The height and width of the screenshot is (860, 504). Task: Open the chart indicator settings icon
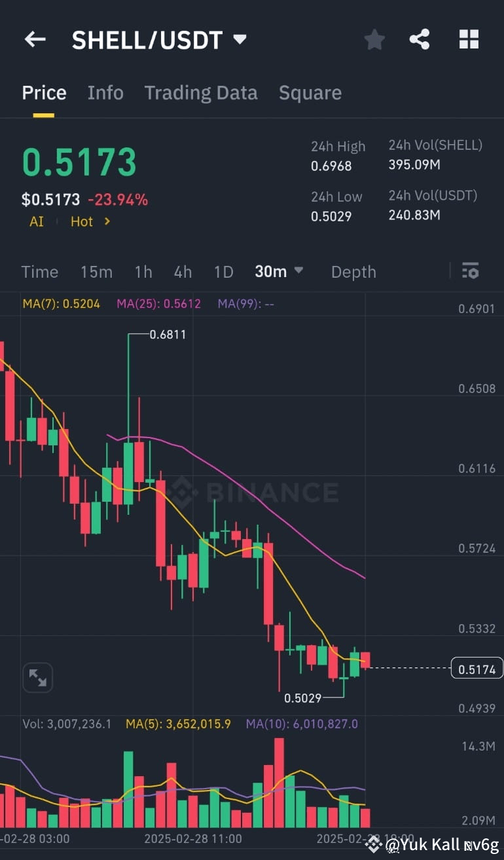(x=471, y=271)
